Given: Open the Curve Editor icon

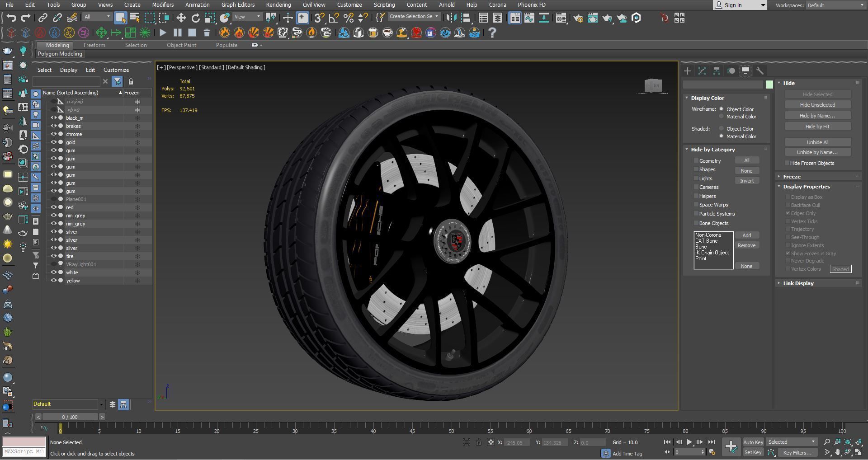Looking at the screenshot, I should 529,18.
